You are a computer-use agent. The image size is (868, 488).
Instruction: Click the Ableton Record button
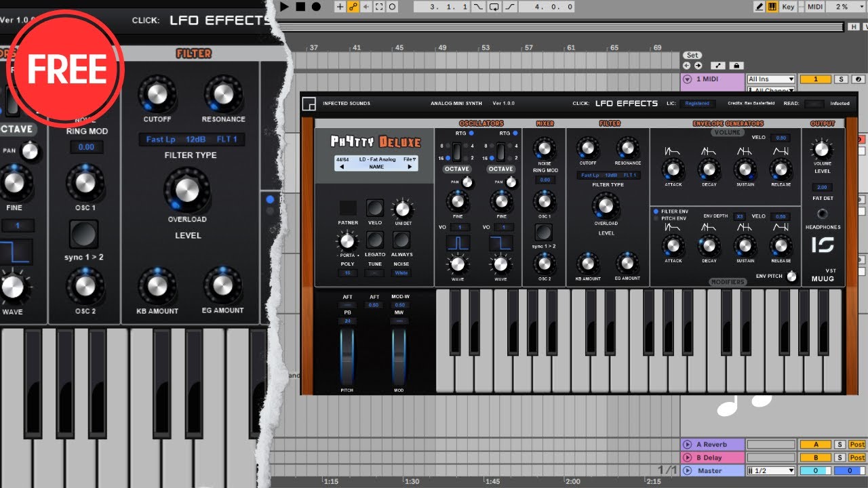(316, 7)
